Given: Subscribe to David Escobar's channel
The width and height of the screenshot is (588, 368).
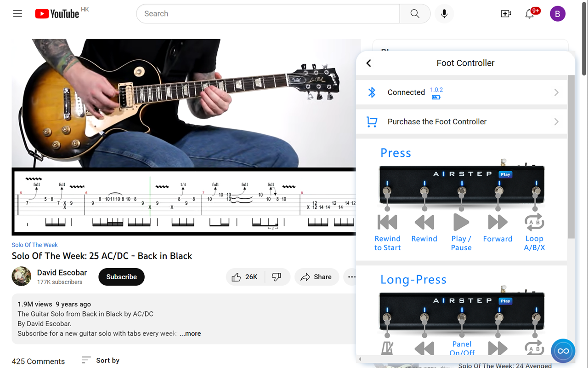Looking at the screenshot, I should tap(121, 276).
